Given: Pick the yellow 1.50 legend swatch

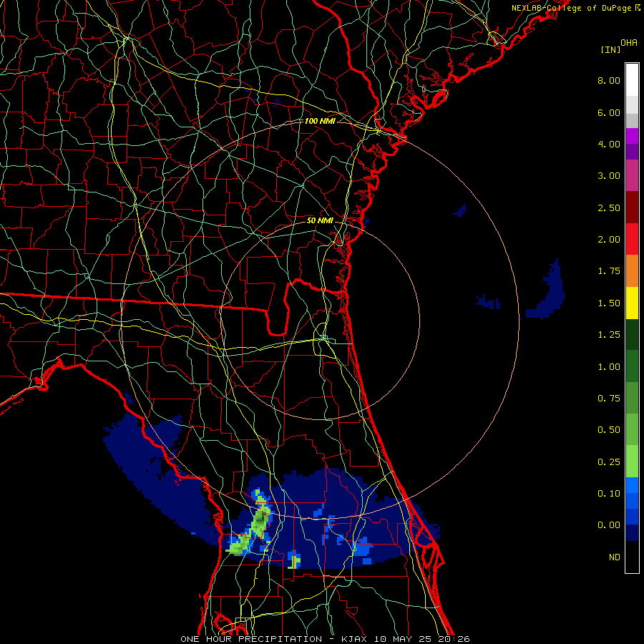Looking at the screenshot, I should click(632, 303).
